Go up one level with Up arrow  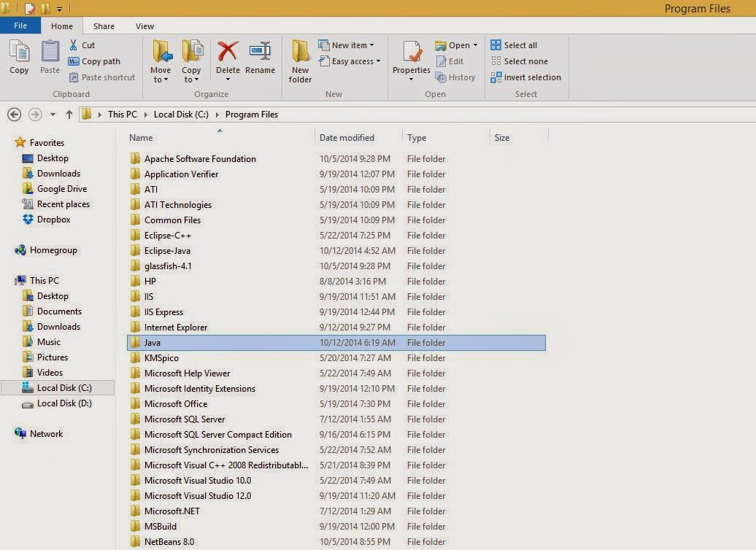click(69, 115)
